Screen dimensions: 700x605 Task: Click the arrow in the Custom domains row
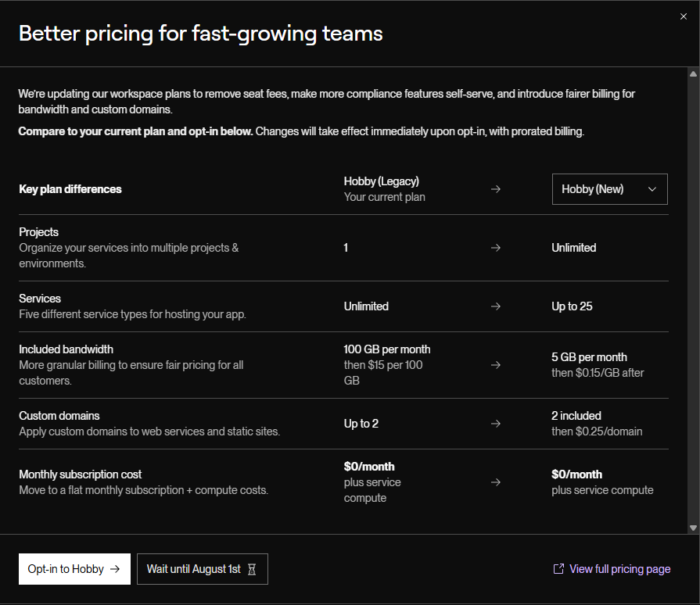pos(496,424)
